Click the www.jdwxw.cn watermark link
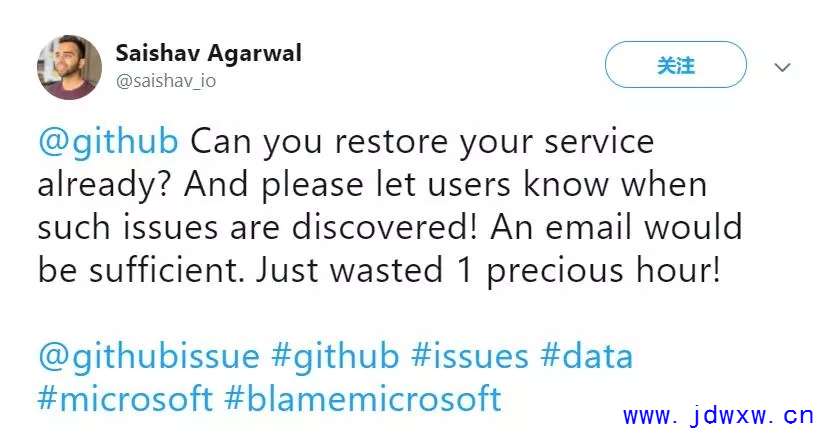Viewport: 823px width, 433px height. click(x=719, y=417)
